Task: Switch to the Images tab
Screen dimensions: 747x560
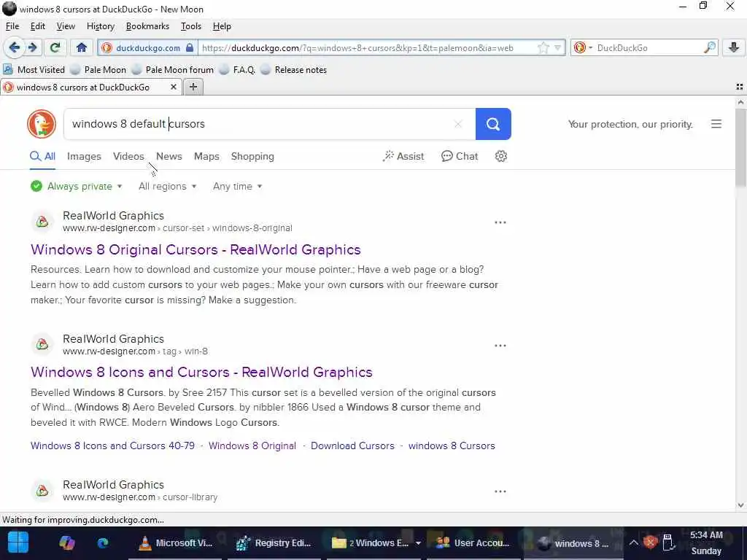Action: pos(84,156)
